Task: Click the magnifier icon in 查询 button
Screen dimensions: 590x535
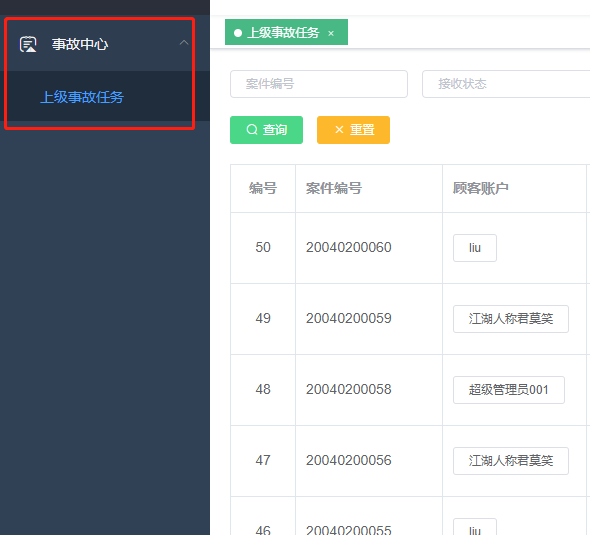Action: click(x=252, y=130)
